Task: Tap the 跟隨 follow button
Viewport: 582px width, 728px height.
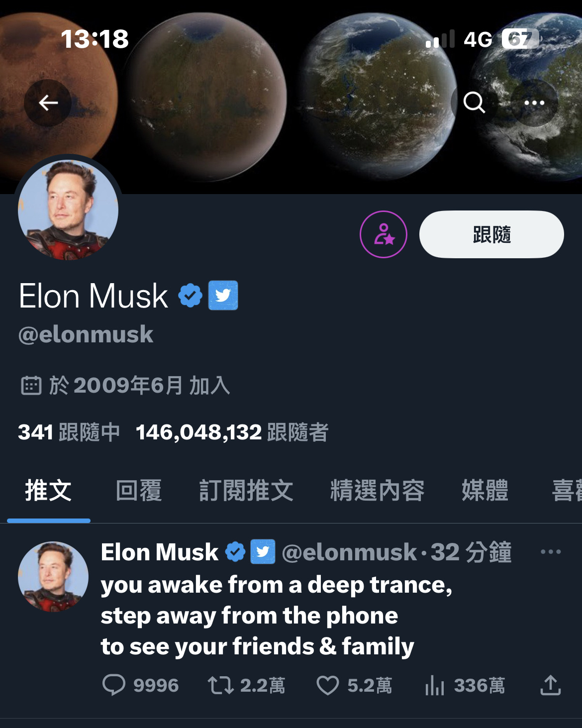Action: tap(491, 234)
